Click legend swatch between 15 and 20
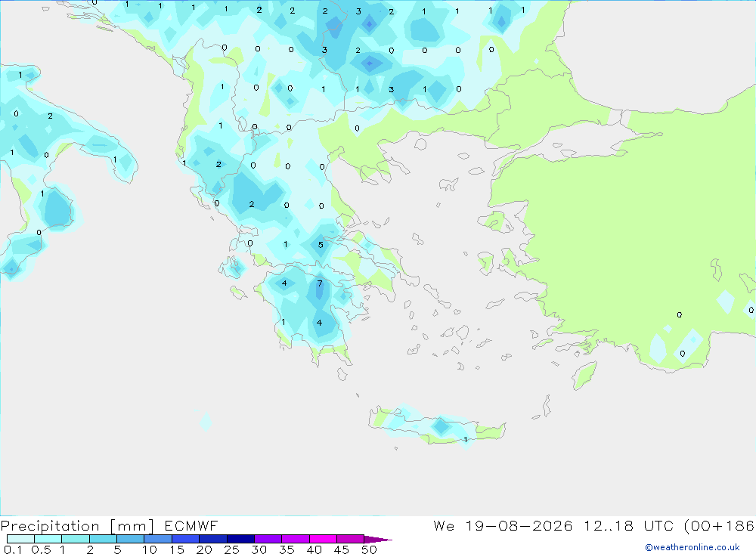Image resolution: width=756 pixels, height=554 pixels. 186,539
